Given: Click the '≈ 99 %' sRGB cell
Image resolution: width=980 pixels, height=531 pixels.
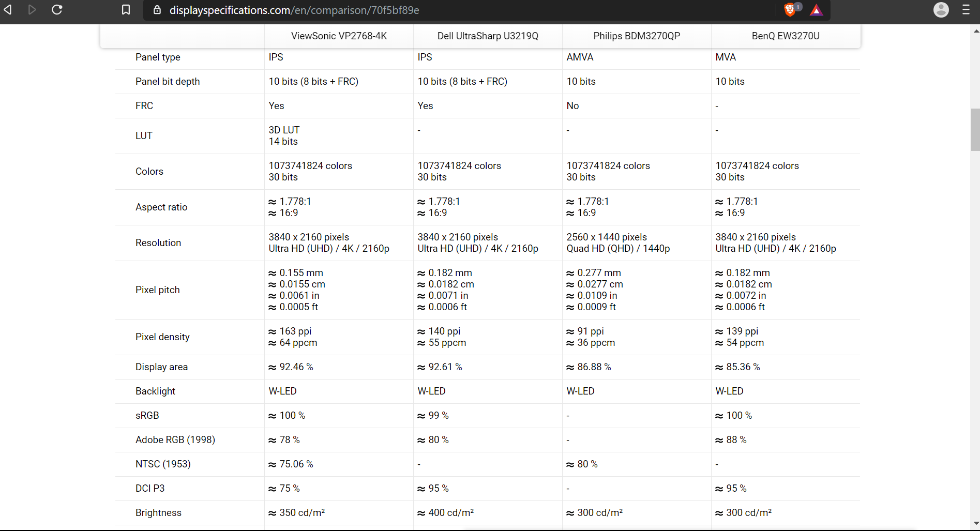Looking at the screenshot, I should point(433,416).
